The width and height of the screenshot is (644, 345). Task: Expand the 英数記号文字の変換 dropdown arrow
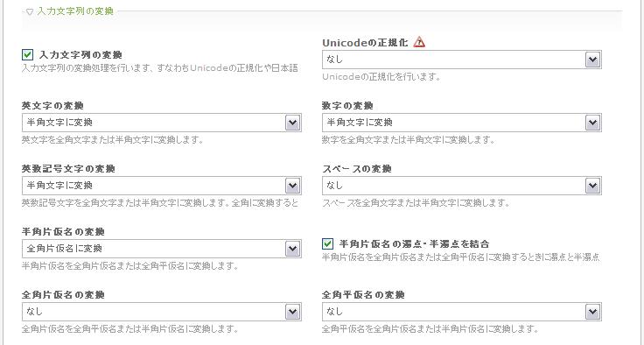pyautogui.click(x=292, y=186)
